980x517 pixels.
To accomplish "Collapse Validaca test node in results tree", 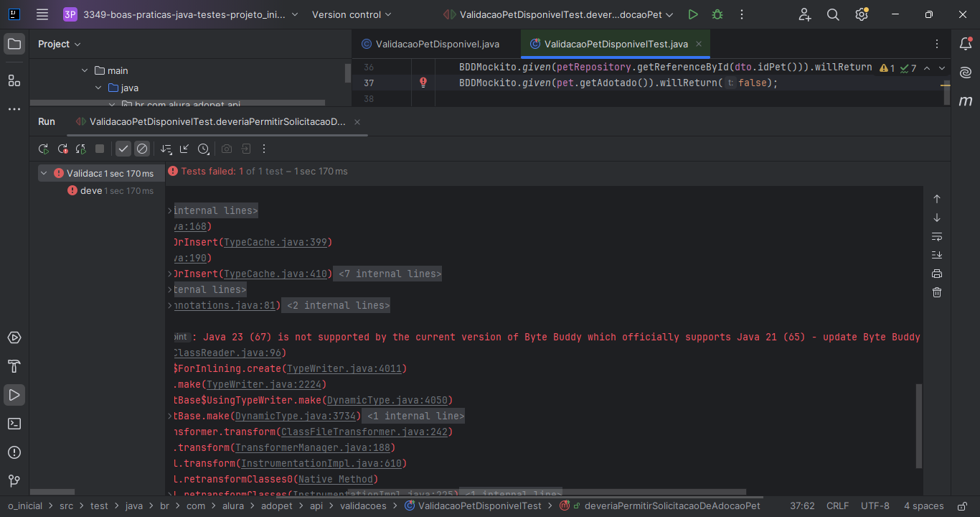I will pos(44,173).
